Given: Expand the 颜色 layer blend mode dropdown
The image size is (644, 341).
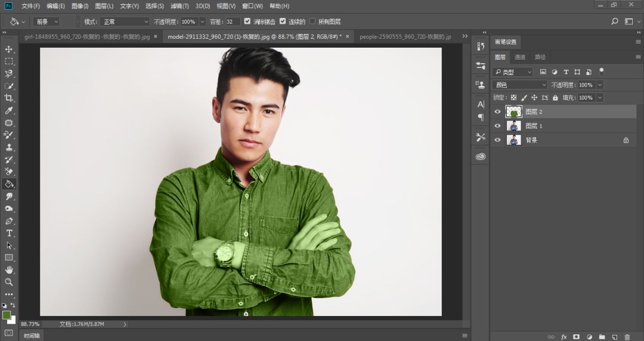Looking at the screenshot, I should click(520, 85).
